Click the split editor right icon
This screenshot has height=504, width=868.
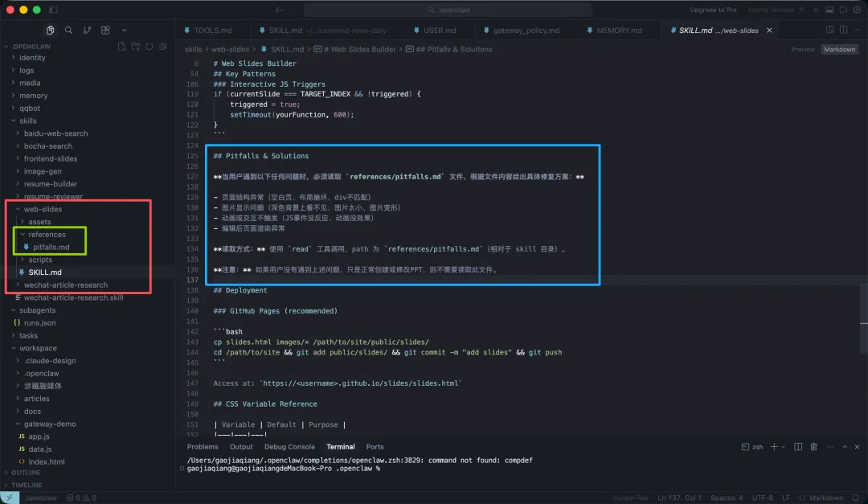[x=844, y=30]
